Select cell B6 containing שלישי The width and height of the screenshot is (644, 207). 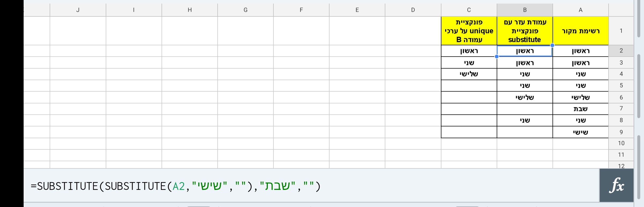tap(525, 97)
